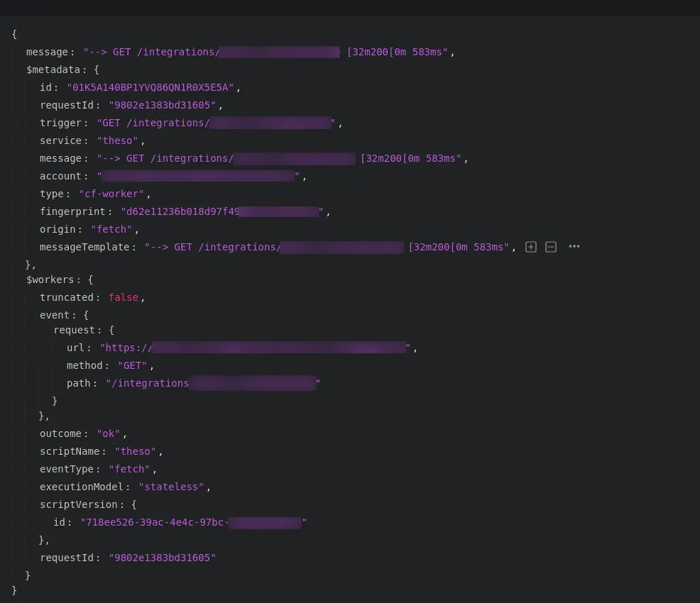Select the "cf-worker" type value

click(x=111, y=194)
